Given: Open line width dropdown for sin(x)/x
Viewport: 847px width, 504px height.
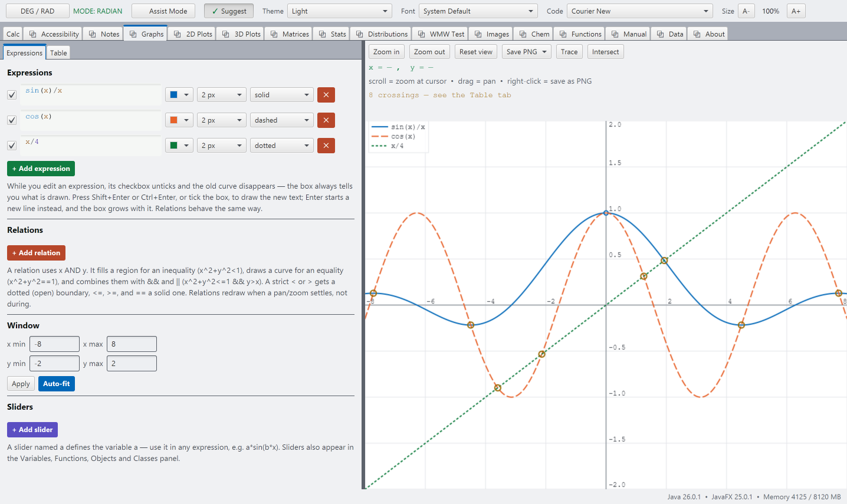Looking at the screenshot, I should pos(222,95).
